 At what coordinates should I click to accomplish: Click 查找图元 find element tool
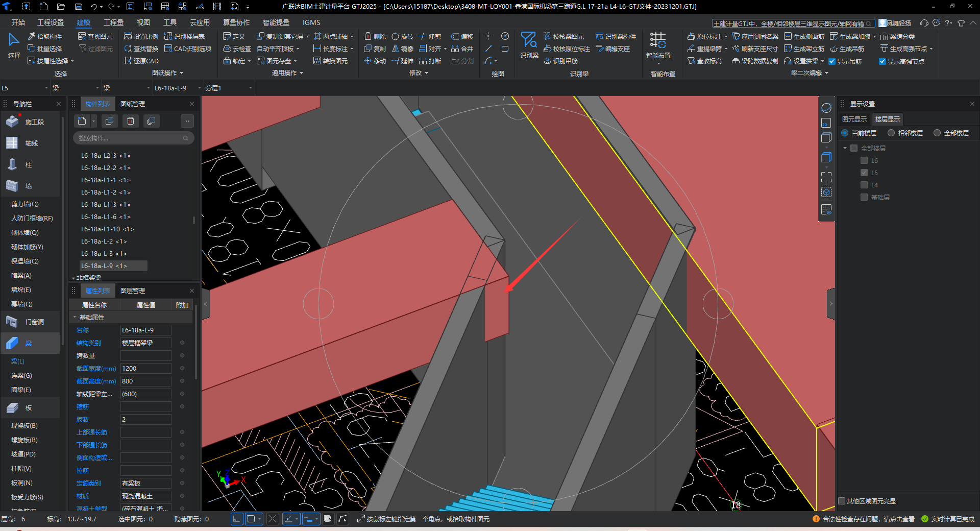coord(95,36)
